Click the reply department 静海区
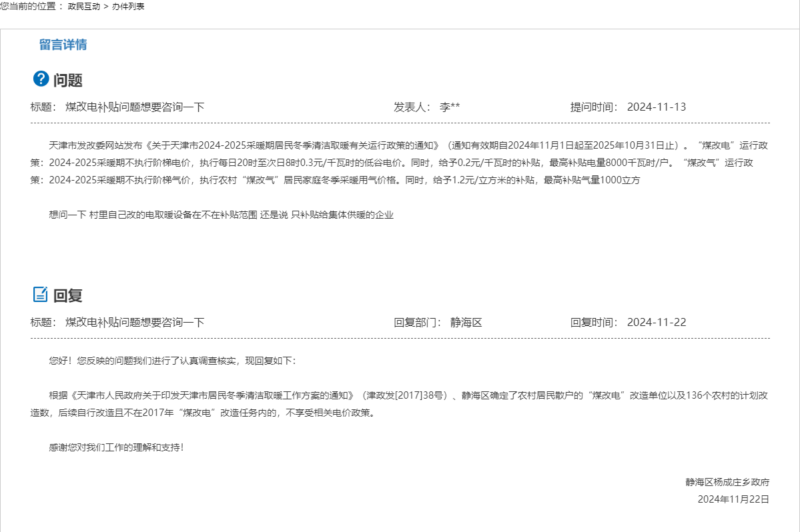The image size is (800, 532). click(466, 323)
